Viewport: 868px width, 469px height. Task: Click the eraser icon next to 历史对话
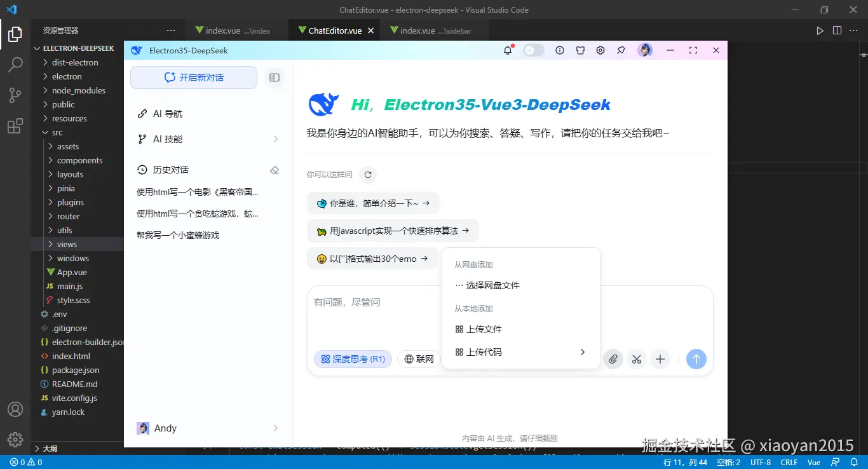pos(275,170)
